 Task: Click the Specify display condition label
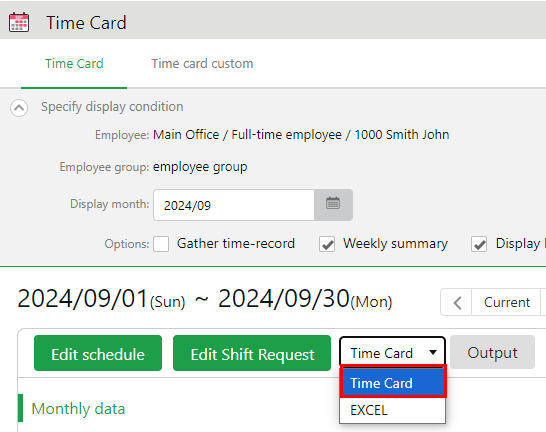[112, 107]
